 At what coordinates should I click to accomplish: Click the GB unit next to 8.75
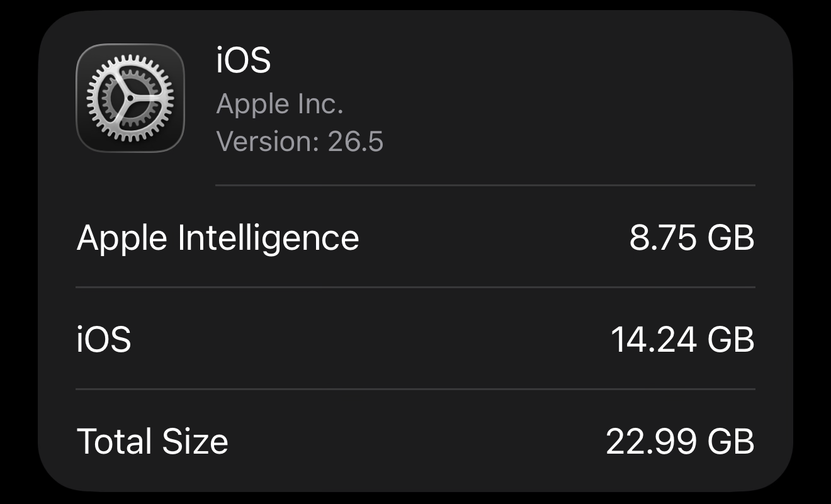(731, 238)
